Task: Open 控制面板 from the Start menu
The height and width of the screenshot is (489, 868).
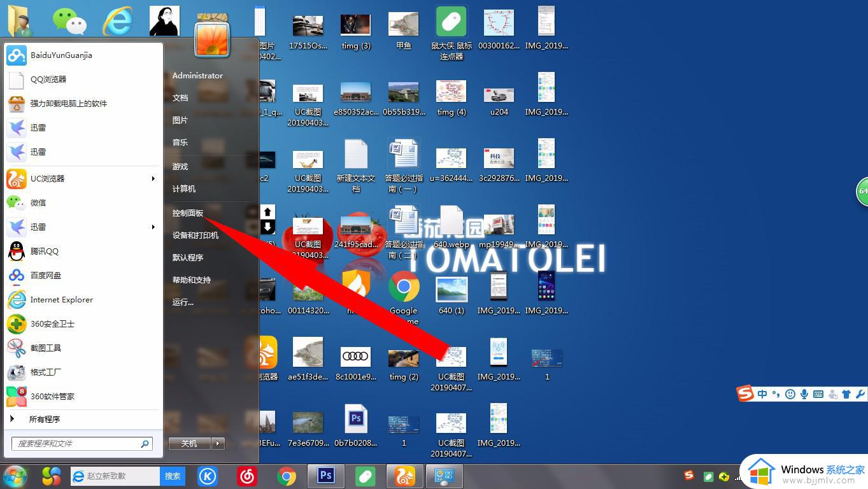Action: coord(188,213)
